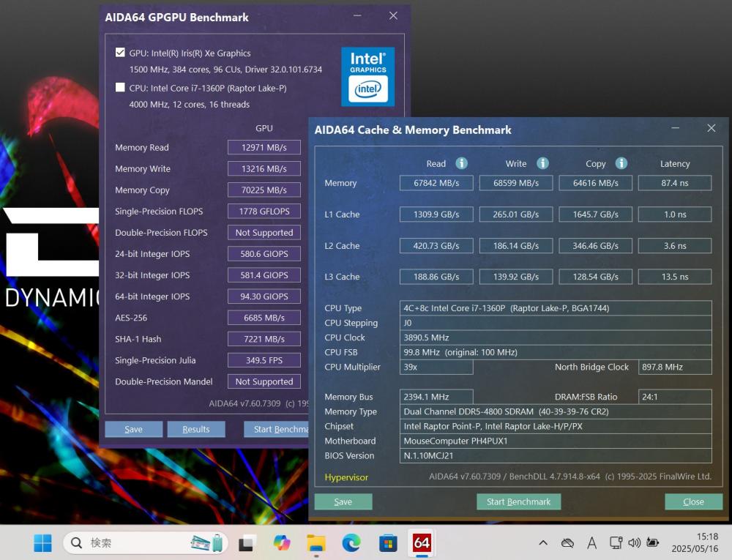Select L1 Cache Write 265.01 GB/s
The height and width of the screenshot is (560, 732).
pos(516,214)
